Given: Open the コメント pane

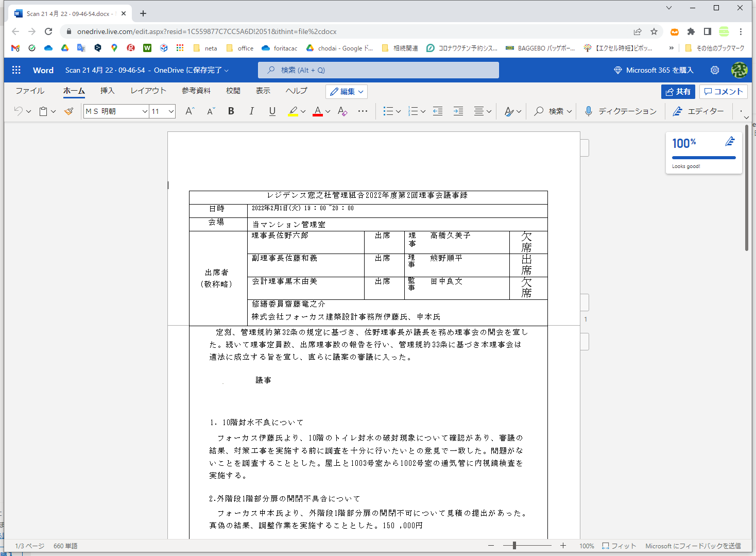Looking at the screenshot, I should click(723, 91).
